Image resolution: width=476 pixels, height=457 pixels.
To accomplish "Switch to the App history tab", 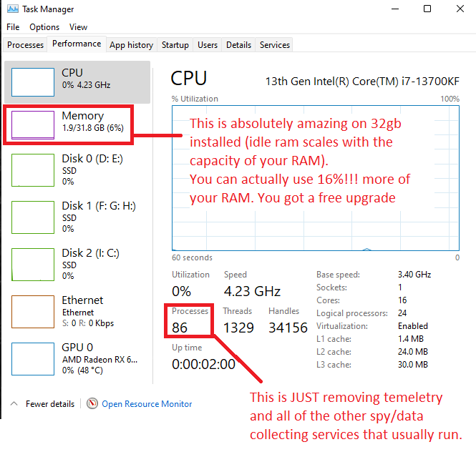I will click(x=131, y=45).
